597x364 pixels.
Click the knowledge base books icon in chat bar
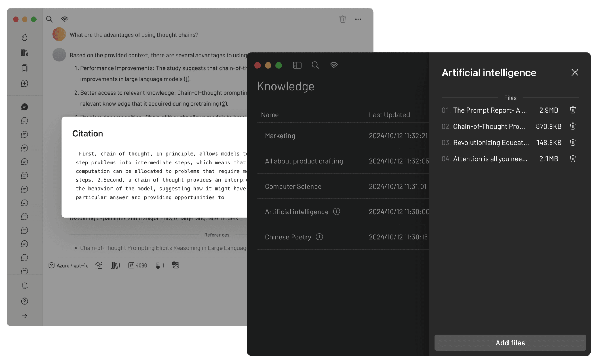tap(115, 265)
